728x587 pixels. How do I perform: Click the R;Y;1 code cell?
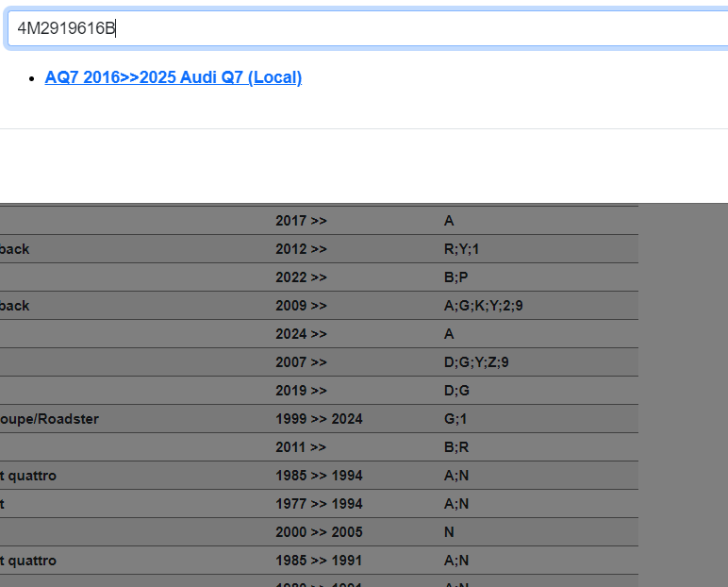coord(464,249)
